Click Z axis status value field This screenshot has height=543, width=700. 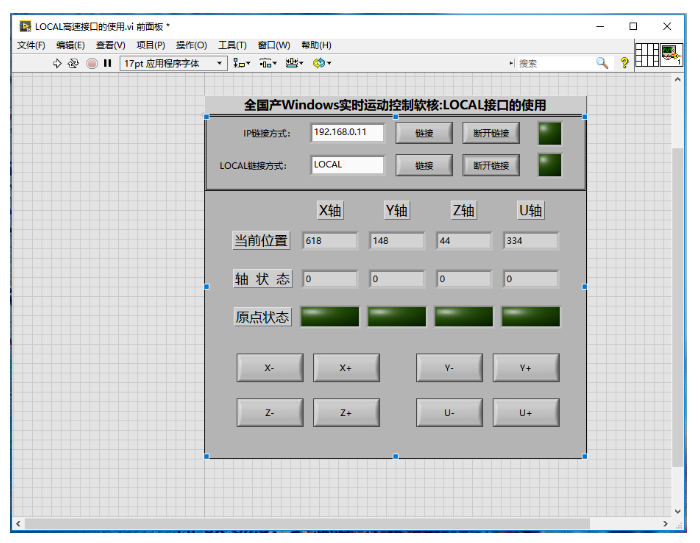(464, 279)
